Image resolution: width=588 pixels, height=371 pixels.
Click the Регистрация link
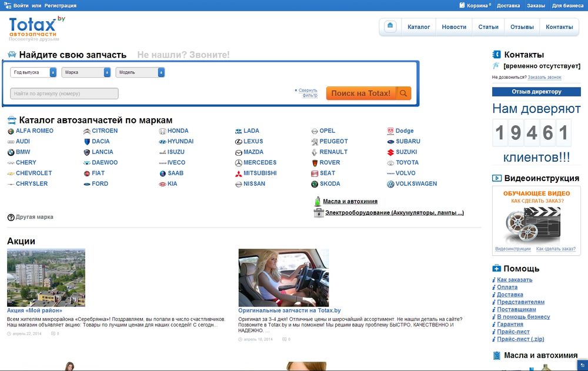tap(61, 6)
